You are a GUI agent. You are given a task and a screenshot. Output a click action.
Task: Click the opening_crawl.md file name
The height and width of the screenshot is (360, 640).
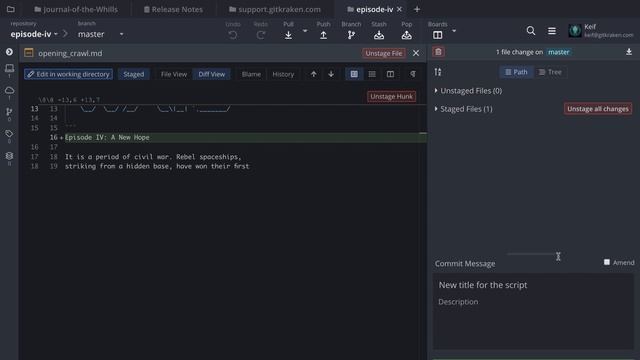pyautogui.click(x=70, y=53)
